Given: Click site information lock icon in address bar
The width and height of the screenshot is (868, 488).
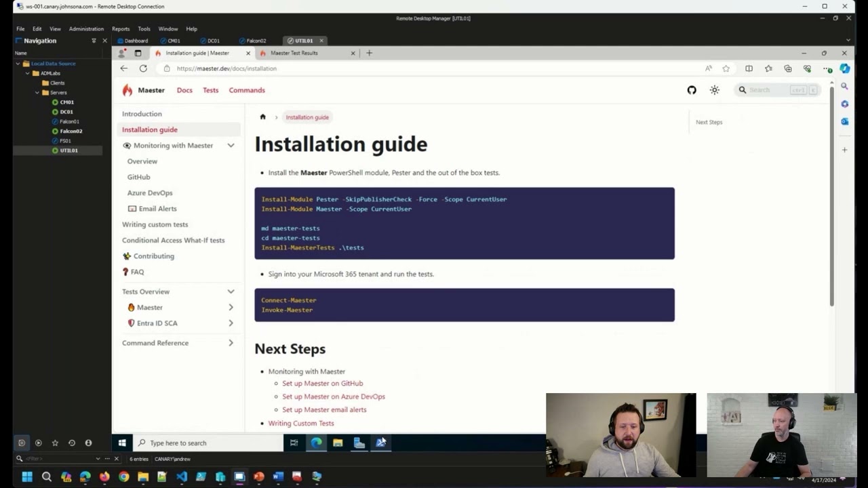Looking at the screenshot, I should coord(167,68).
